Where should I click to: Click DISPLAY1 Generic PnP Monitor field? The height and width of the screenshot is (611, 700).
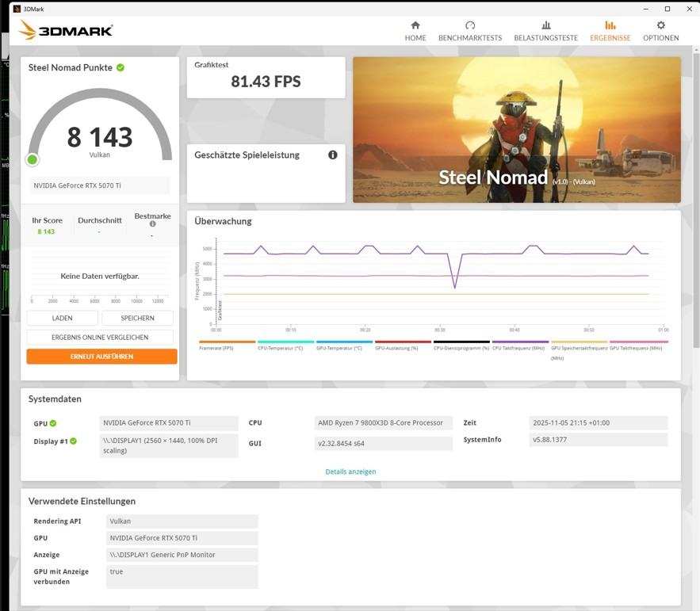point(182,555)
